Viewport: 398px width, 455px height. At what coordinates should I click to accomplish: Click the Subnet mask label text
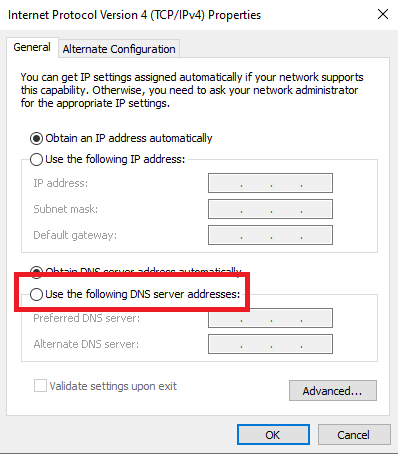66,209
